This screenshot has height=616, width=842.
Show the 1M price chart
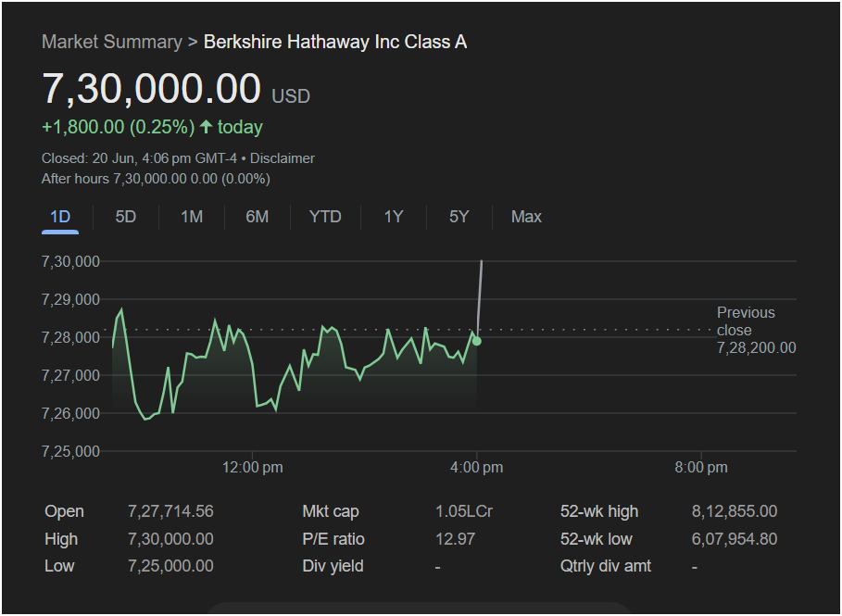point(192,217)
